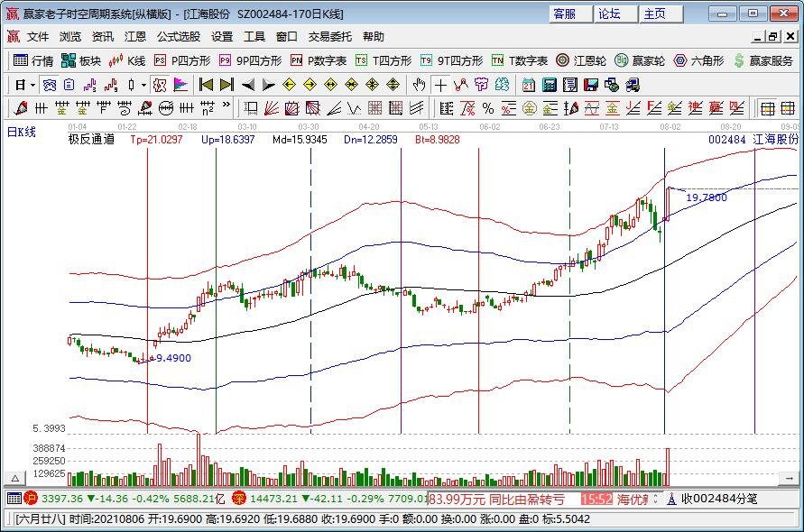Open the 板块 sector view
Image resolution: width=804 pixels, height=532 pixels.
[x=81, y=60]
